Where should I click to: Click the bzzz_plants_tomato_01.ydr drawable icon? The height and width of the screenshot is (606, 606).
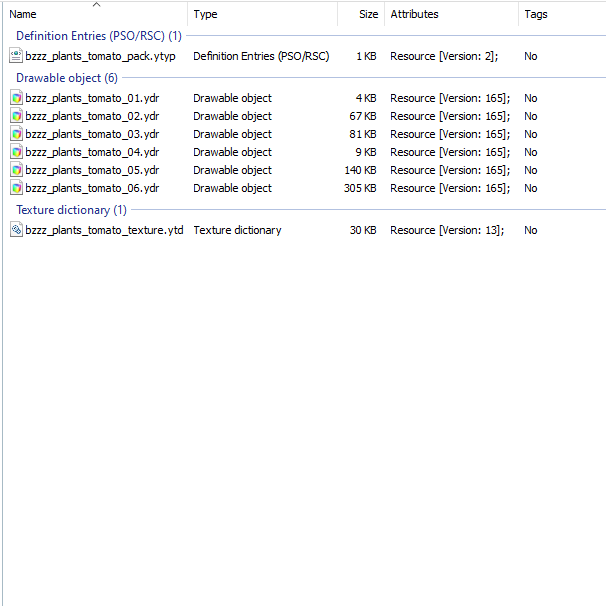coord(16,98)
